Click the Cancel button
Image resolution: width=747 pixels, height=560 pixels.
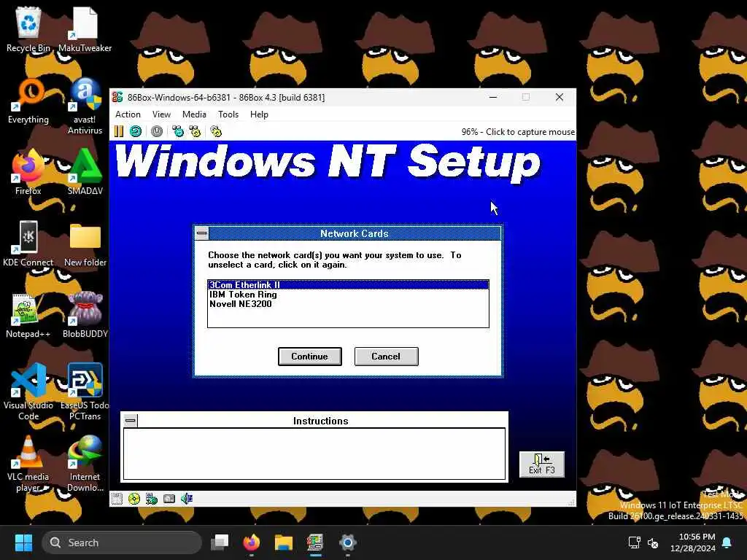tap(387, 356)
